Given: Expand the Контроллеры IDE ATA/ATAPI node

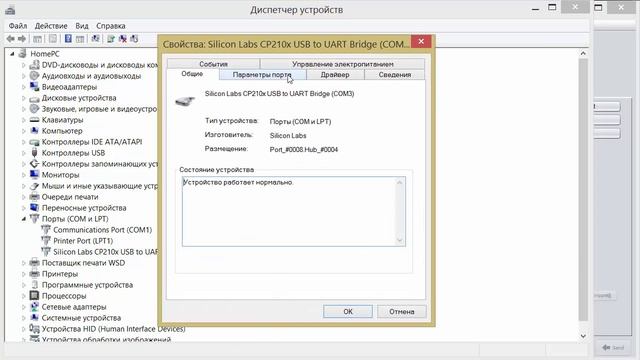Looking at the screenshot, I should click(24, 142).
